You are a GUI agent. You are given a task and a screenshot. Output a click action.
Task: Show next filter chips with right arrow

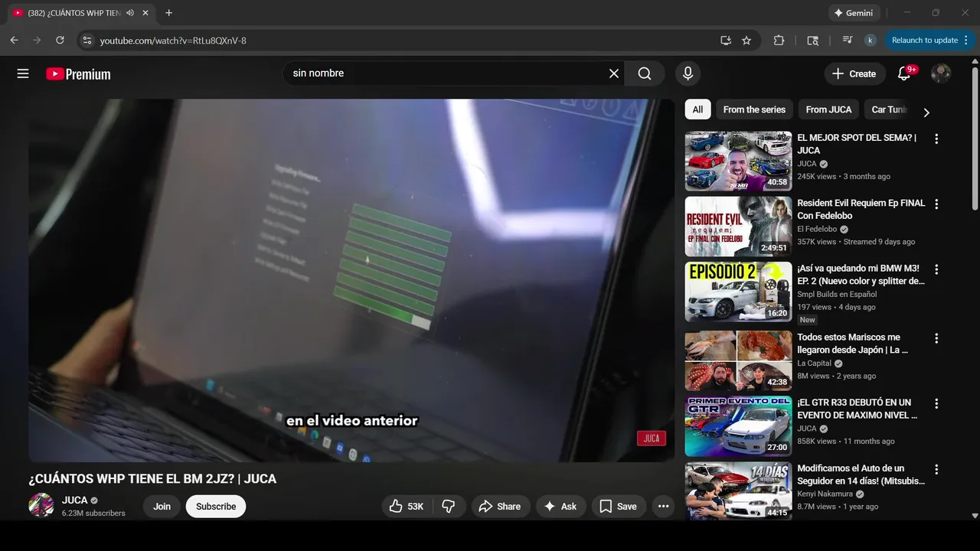point(926,112)
